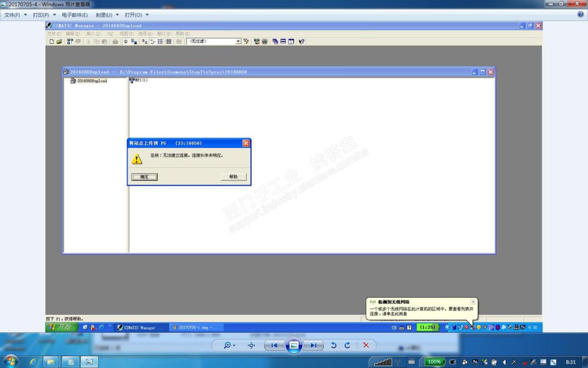The image size is (588, 368).
Task: Click the filter funnel icon
Action: 246,41
